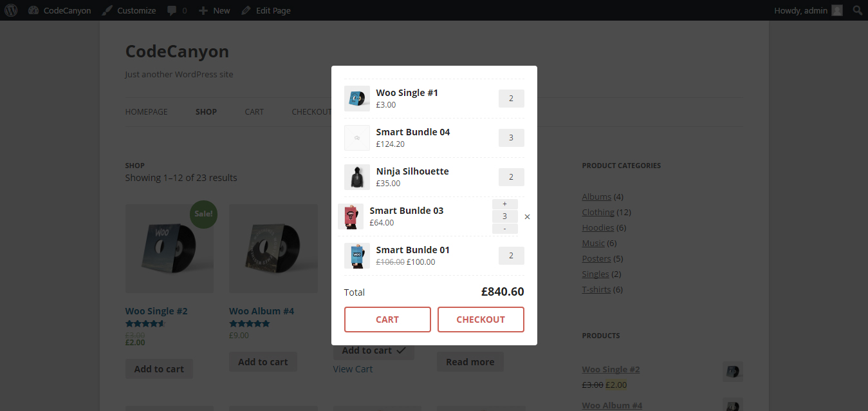Click the admin avatar icon
868x411 pixels.
pyautogui.click(x=836, y=10)
